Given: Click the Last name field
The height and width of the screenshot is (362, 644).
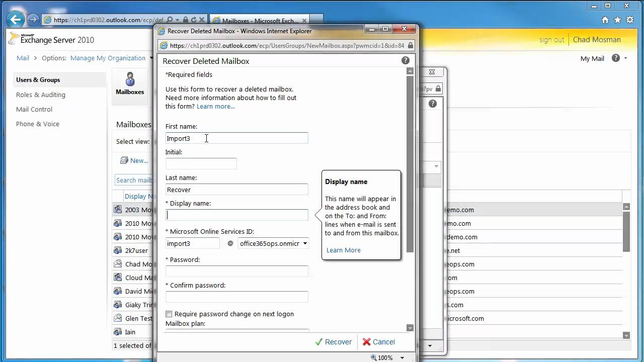Looking at the screenshot, I should point(237,190).
